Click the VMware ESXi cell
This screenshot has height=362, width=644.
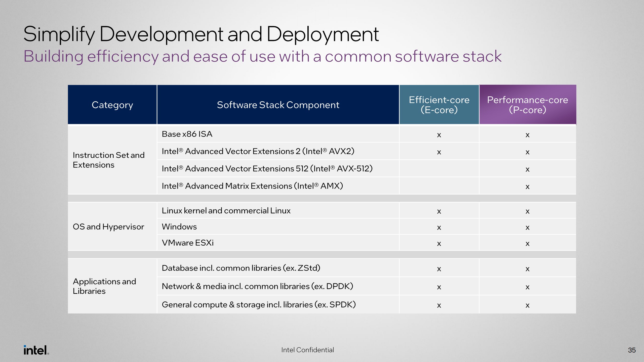(188, 243)
